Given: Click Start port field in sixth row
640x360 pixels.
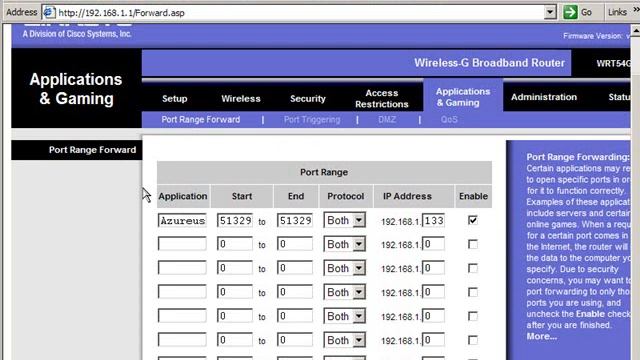Looking at the screenshot, I should click(235, 340).
